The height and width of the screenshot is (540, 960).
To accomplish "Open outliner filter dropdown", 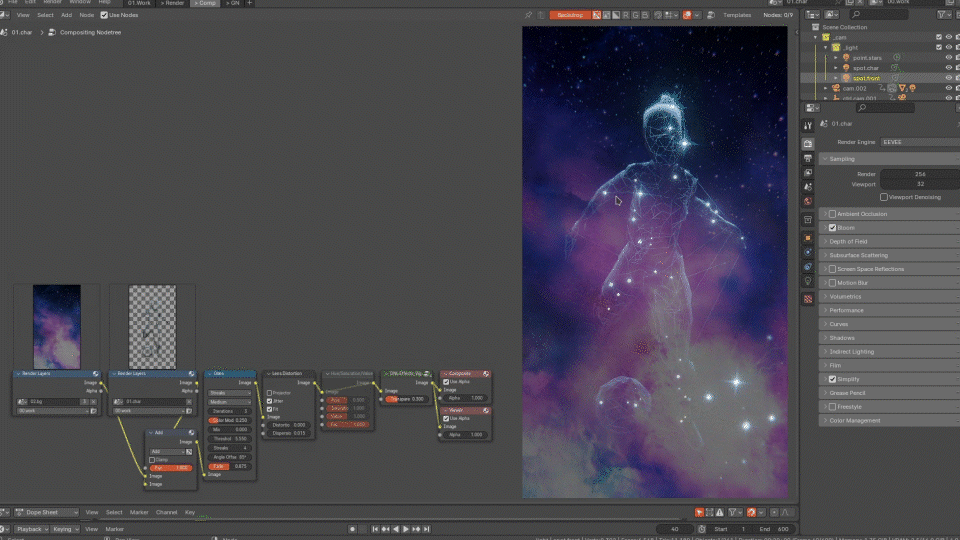I will [943, 15].
